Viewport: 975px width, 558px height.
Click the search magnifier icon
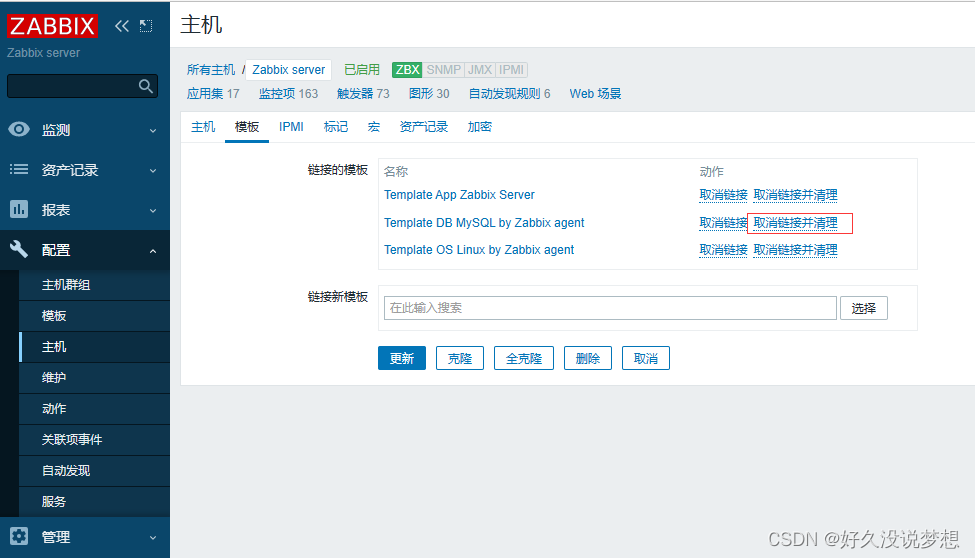(x=146, y=86)
